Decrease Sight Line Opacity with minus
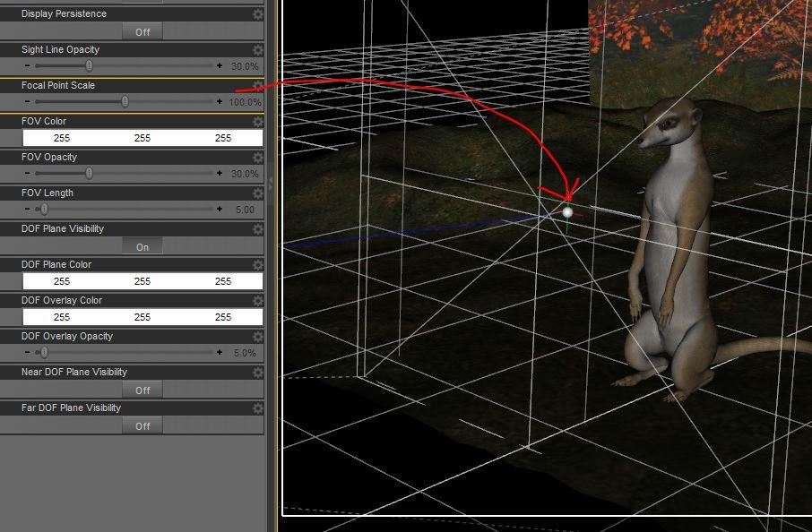812x532 pixels. pyautogui.click(x=28, y=65)
